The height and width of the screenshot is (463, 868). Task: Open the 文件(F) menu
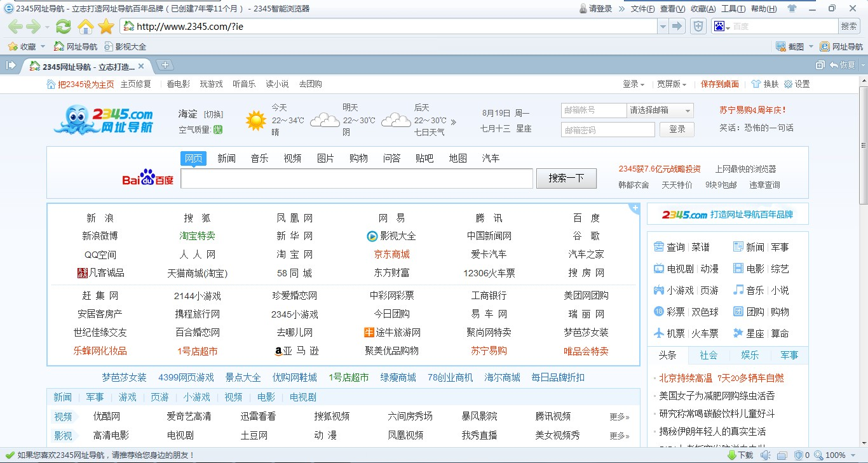coord(642,9)
